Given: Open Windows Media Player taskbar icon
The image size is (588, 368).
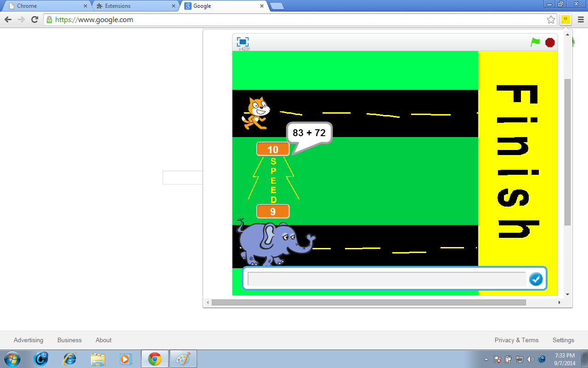Looking at the screenshot, I should click(x=126, y=359).
